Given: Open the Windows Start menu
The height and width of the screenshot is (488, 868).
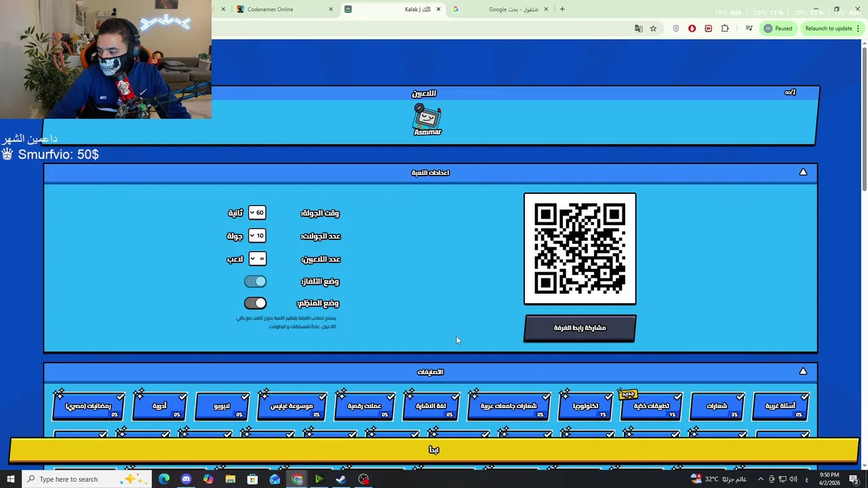Looking at the screenshot, I should click(x=11, y=479).
